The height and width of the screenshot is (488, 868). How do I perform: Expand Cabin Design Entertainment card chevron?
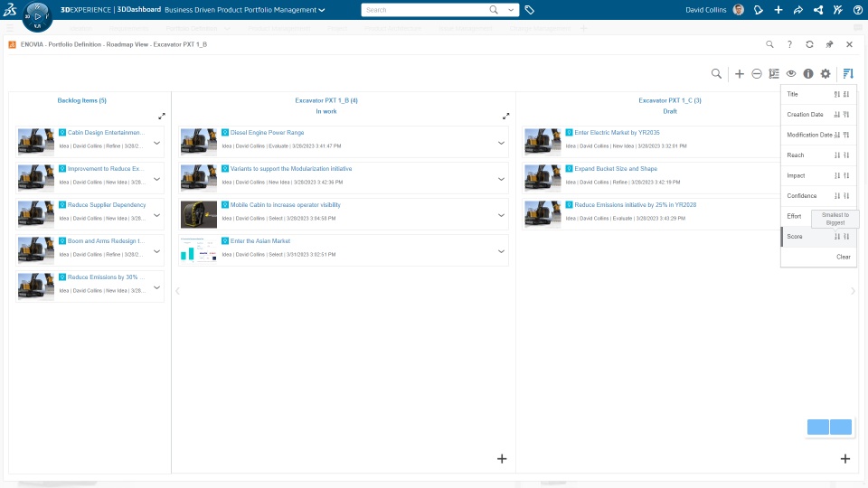pos(156,143)
